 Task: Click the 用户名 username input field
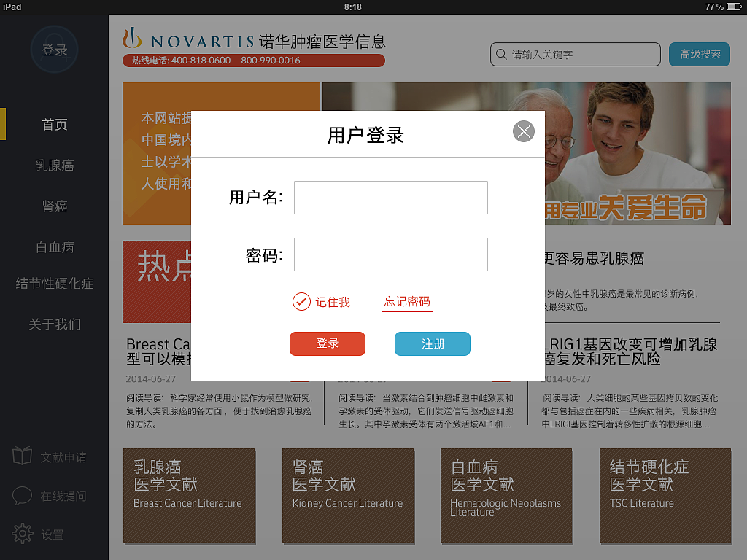click(x=390, y=197)
